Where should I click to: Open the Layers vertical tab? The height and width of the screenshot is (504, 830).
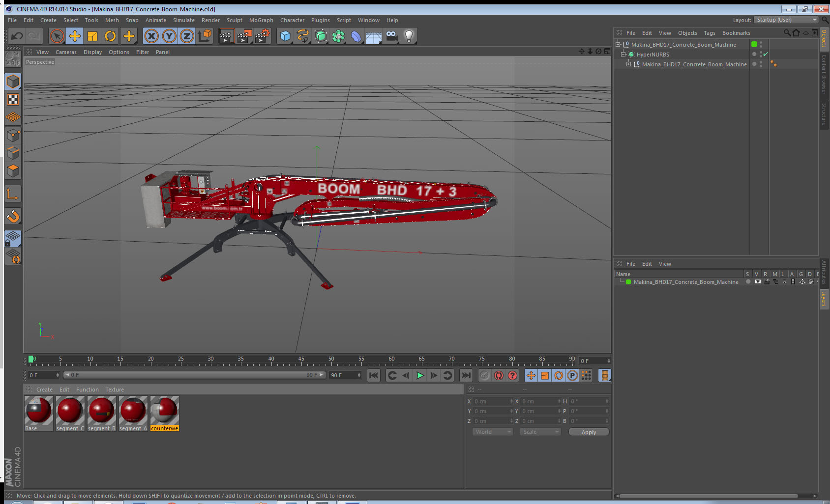(825, 298)
